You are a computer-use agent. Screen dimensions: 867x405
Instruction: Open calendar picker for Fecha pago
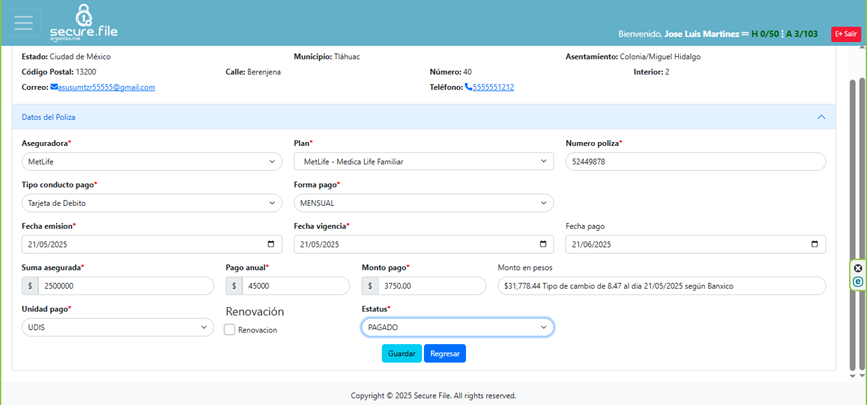point(816,245)
